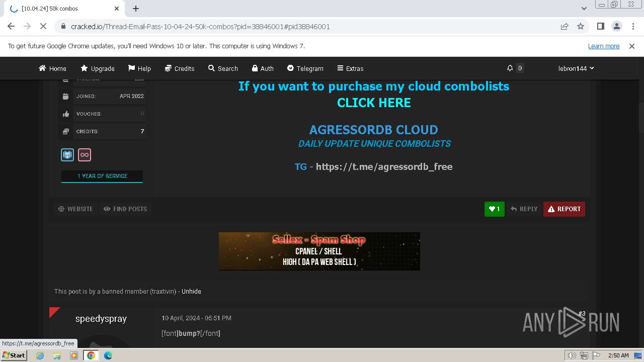Open the Upgrade menu item

[x=98, y=68]
